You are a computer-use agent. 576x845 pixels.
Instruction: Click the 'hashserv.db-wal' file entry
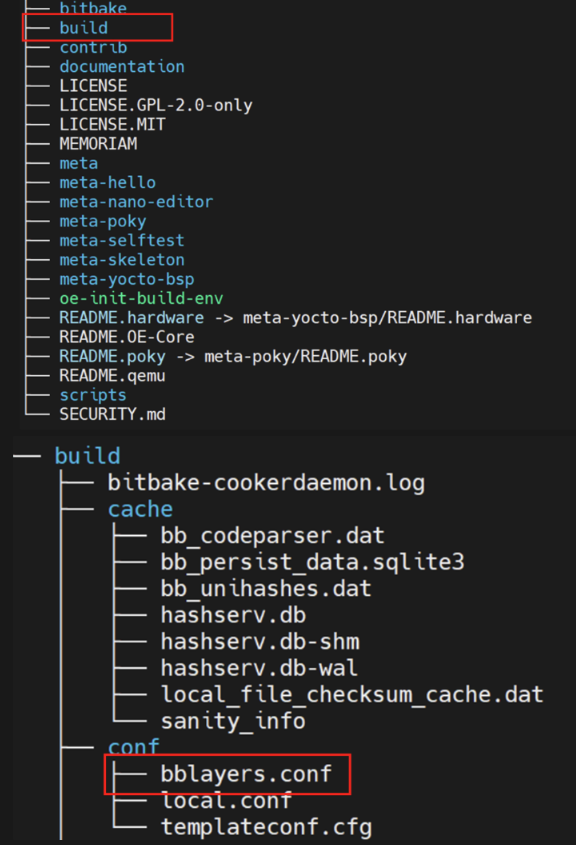click(259, 668)
